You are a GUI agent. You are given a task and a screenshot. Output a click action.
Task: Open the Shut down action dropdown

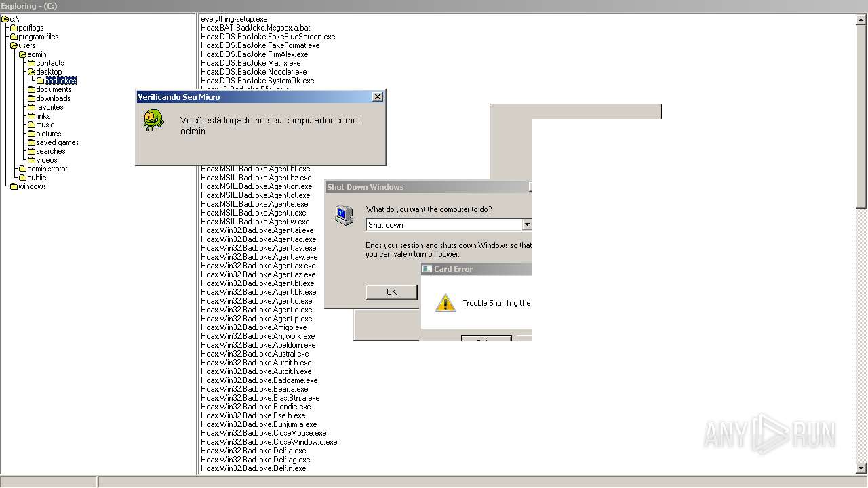(526, 225)
